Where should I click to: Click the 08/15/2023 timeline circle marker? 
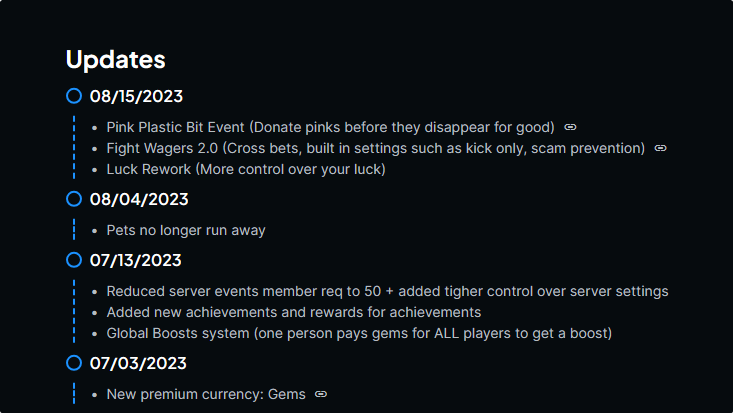click(74, 96)
